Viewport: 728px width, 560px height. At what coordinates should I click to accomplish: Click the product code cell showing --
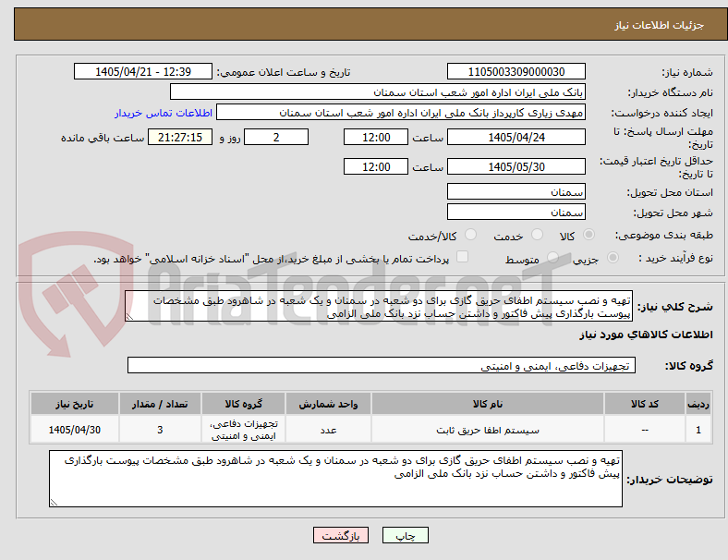[x=645, y=430]
